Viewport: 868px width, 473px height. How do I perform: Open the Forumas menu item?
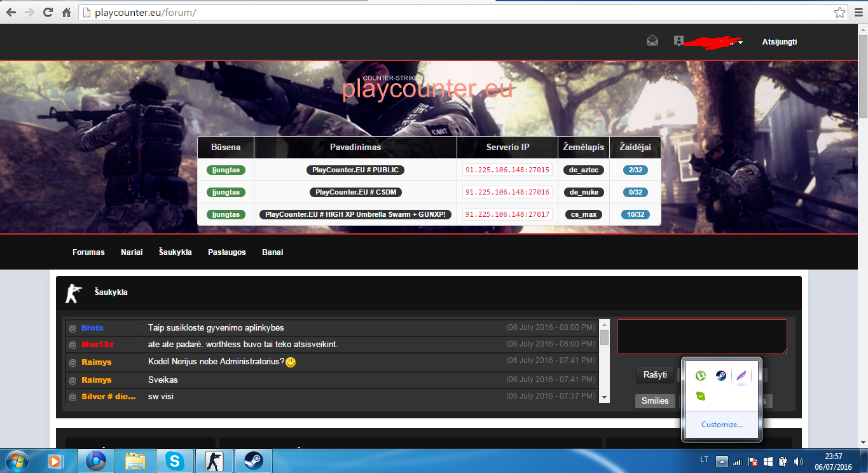[x=88, y=252]
